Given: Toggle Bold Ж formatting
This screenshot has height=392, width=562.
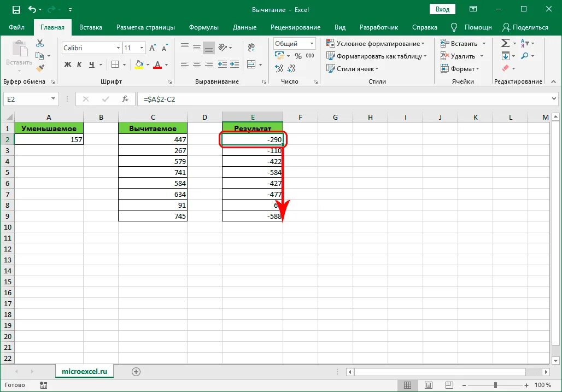Looking at the screenshot, I should (67, 65).
